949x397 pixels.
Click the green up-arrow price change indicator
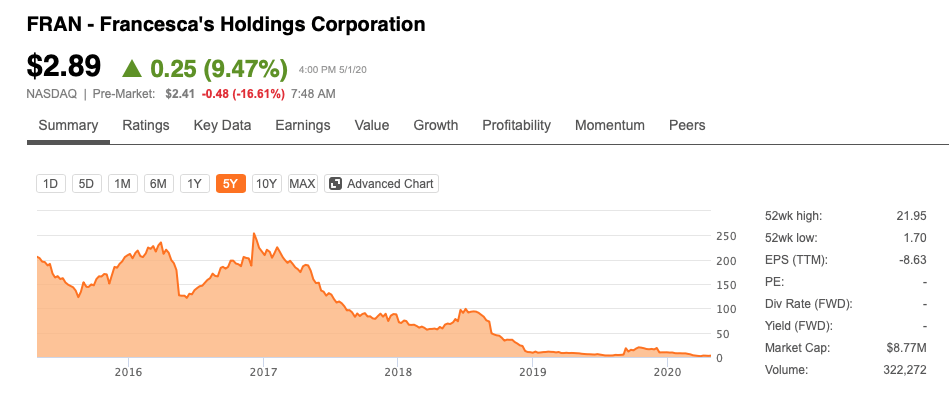point(132,68)
